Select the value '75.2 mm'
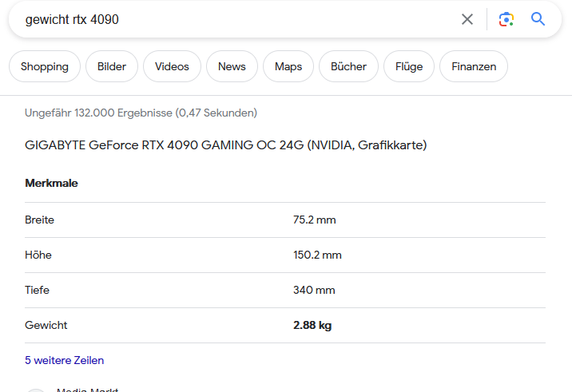The width and height of the screenshot is (572, 392). click(x=315, y=220)
